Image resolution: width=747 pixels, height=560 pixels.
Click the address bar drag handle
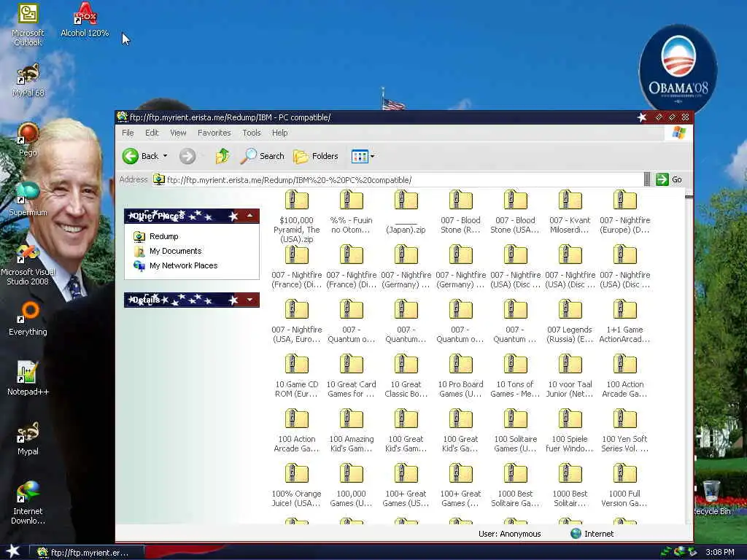[647, 179]
